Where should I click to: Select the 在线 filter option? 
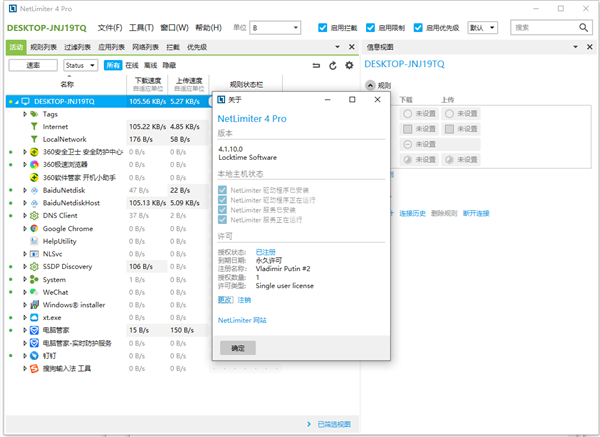[x=131, y=65]
